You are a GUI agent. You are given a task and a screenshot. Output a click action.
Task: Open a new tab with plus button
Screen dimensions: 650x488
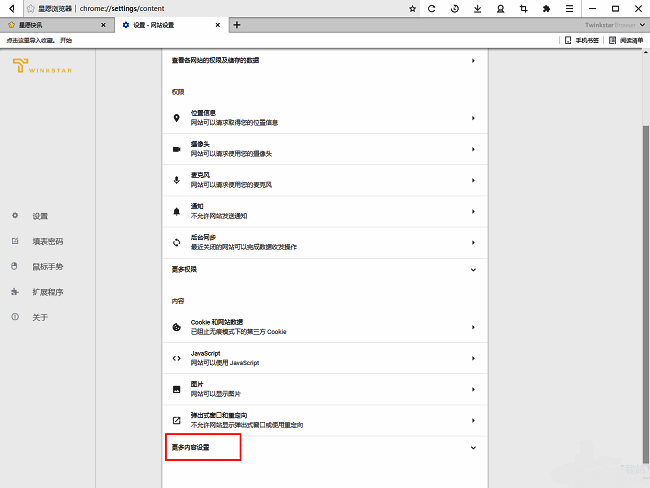pos(237,24)
